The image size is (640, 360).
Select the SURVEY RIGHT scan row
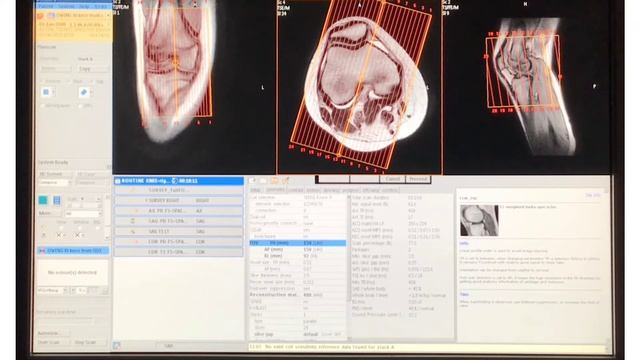(178, 200)
